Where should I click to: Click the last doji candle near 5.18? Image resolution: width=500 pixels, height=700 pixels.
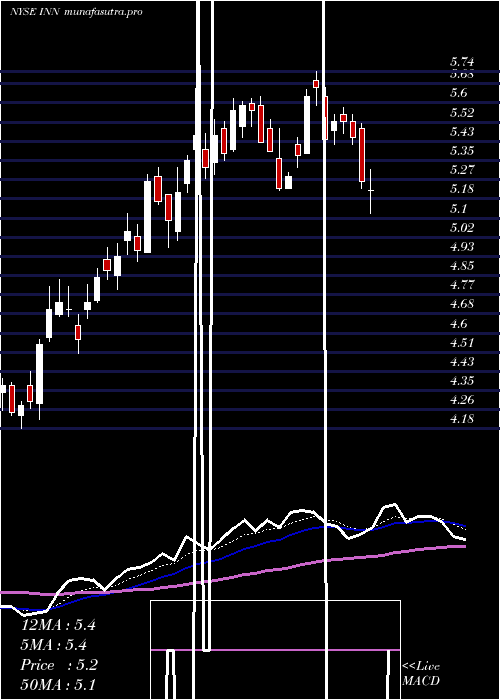(x=370, y=191)
